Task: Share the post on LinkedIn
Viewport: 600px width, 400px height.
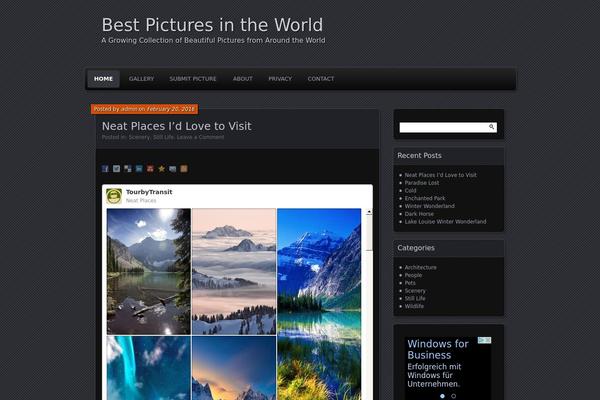Action: 139,169
